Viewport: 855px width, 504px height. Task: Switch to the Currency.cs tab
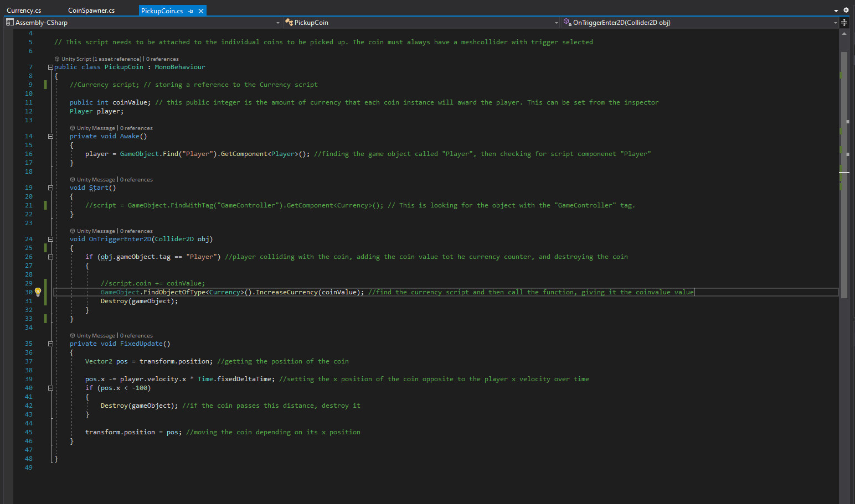[x=24, y=11]
